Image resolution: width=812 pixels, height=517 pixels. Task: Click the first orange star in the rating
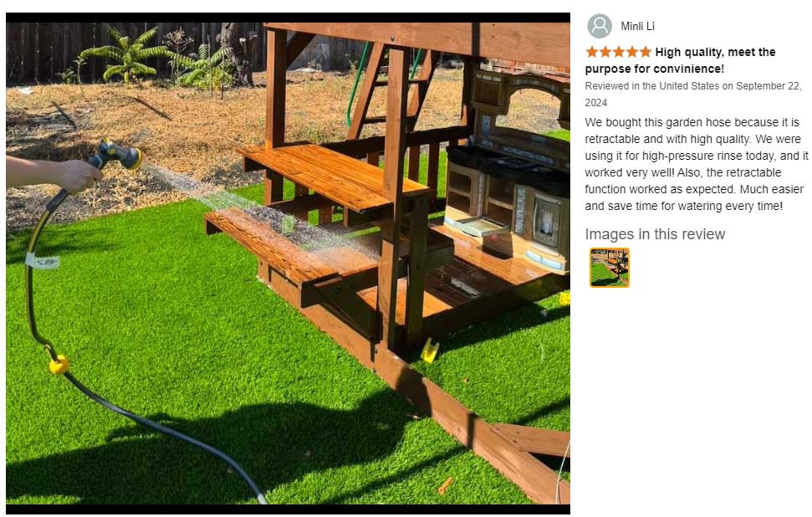[x=592, y=52]
